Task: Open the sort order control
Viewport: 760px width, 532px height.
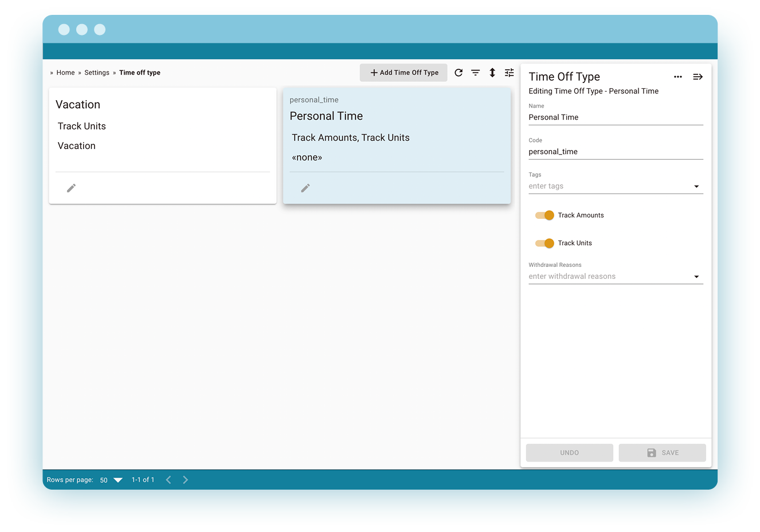Action: [492, 73]
